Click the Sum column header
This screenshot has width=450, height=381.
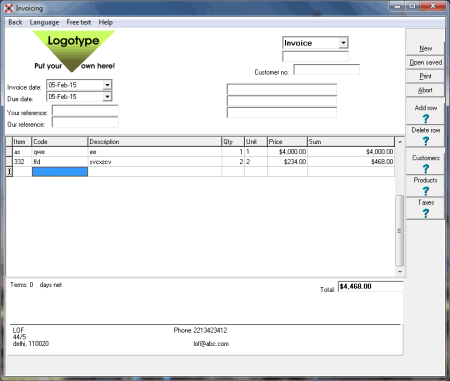[x=351, y=142]
